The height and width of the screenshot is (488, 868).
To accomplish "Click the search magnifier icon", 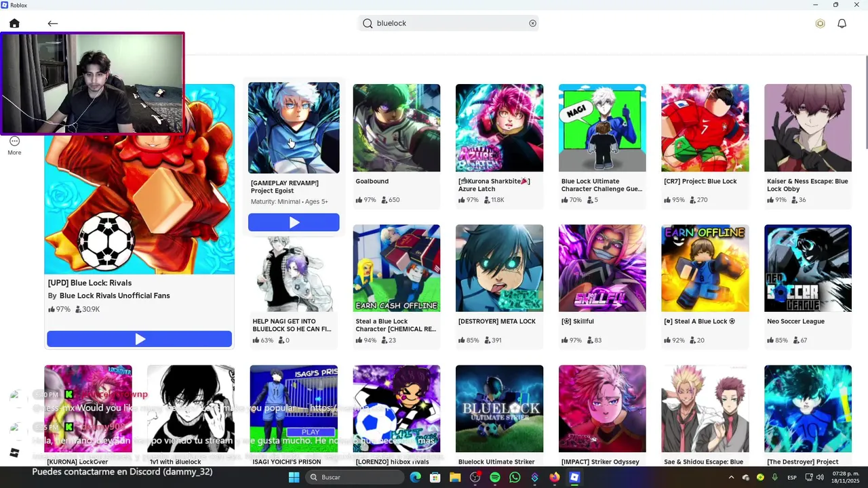I will [x=368, y=23].
